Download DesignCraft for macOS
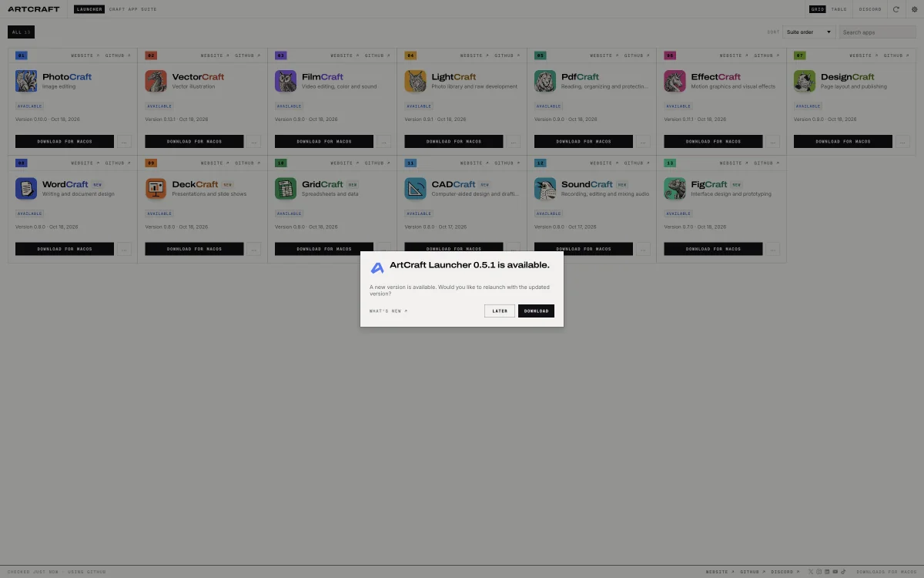924x578 pixels. [x=843, y=142]
